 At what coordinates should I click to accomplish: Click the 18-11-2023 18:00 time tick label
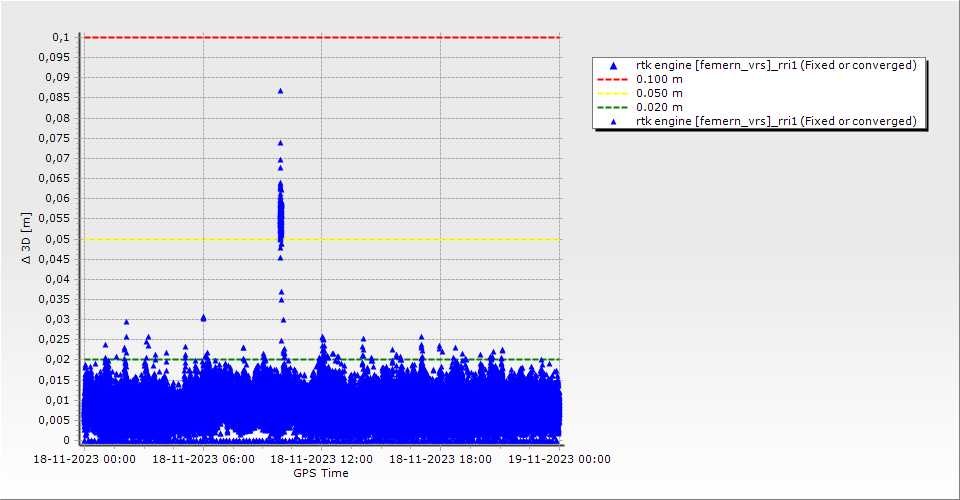(x=440, y=459)
